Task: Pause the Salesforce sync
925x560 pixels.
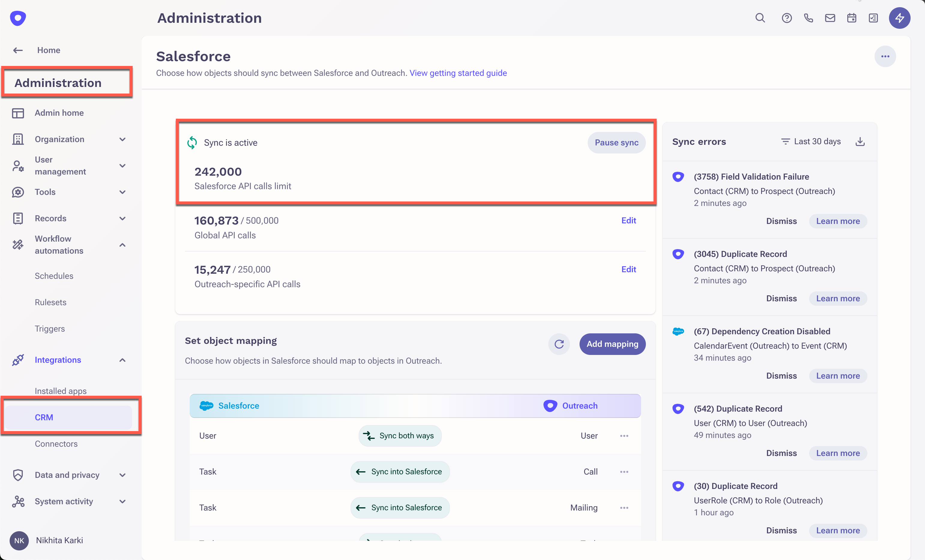Action: (x=616, y=142)
